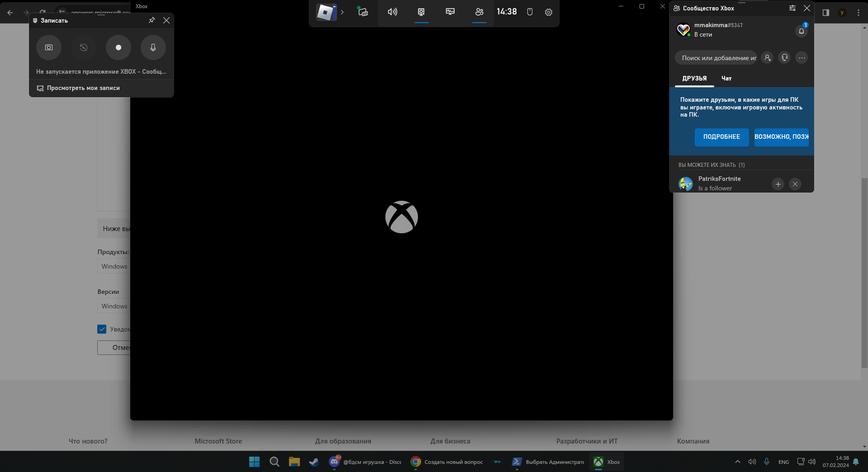Open File Explorer from the taskbar
Screen dimensions: 868x472
coord(294,462)
